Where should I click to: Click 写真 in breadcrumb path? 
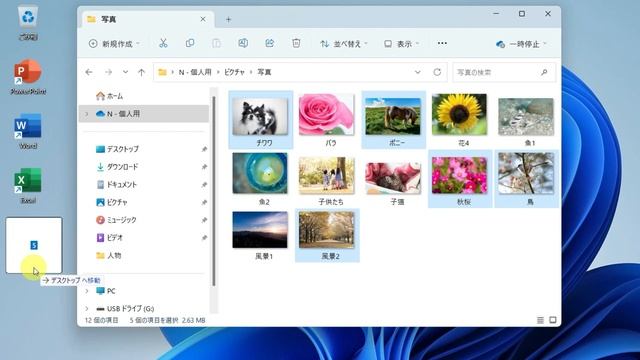tap(264, 72)
